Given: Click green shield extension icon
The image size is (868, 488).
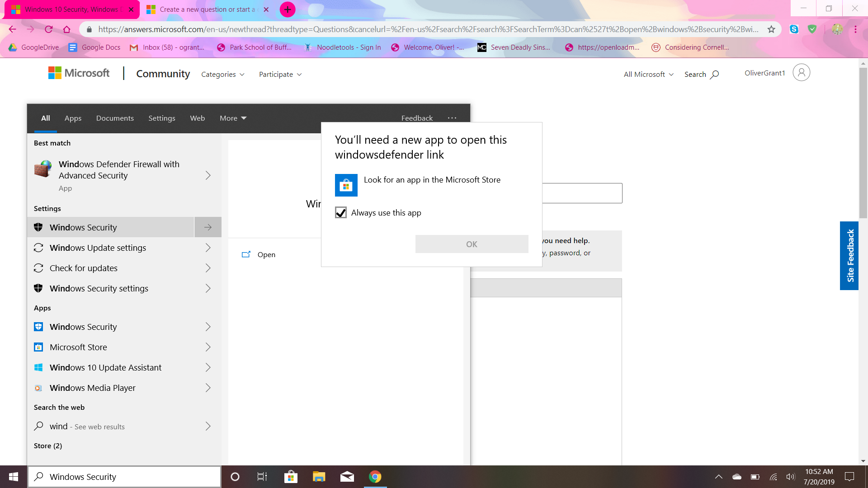Looking at the screenshot, I should 812,29.
